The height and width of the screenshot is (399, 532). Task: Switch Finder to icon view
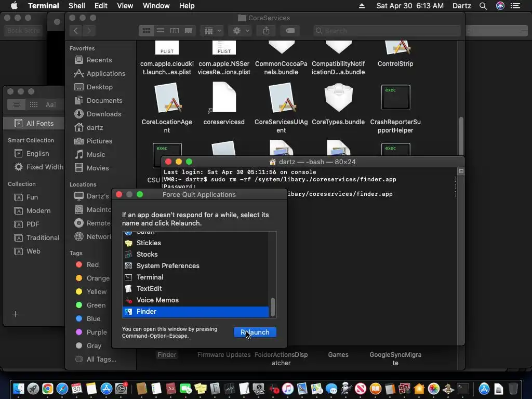coord(146,31)
